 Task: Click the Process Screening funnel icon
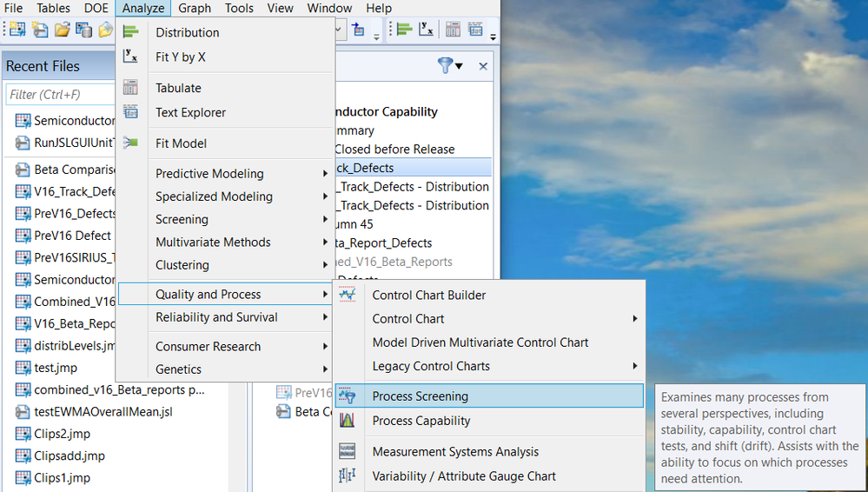(x=347, y=396)
